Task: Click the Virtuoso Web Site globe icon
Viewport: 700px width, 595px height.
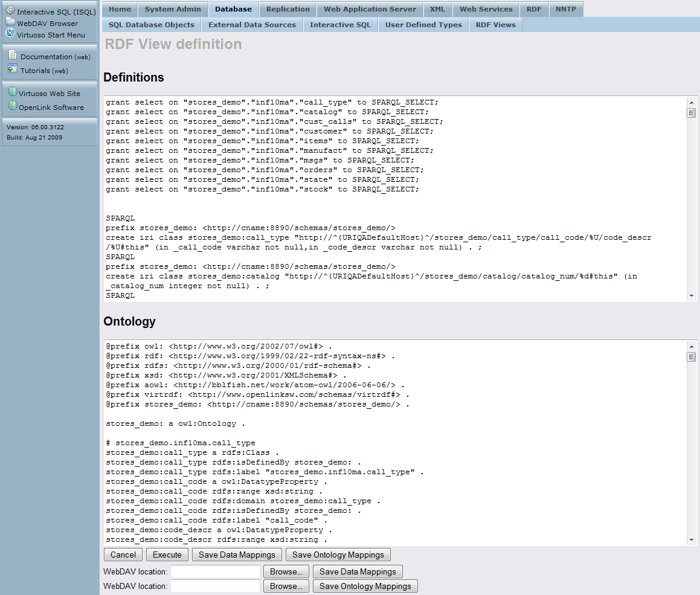Action: pos(12,92)
